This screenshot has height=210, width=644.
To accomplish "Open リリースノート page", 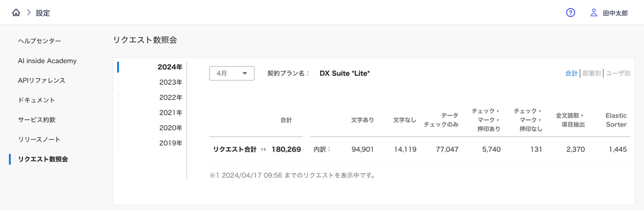I will [39, 139].
